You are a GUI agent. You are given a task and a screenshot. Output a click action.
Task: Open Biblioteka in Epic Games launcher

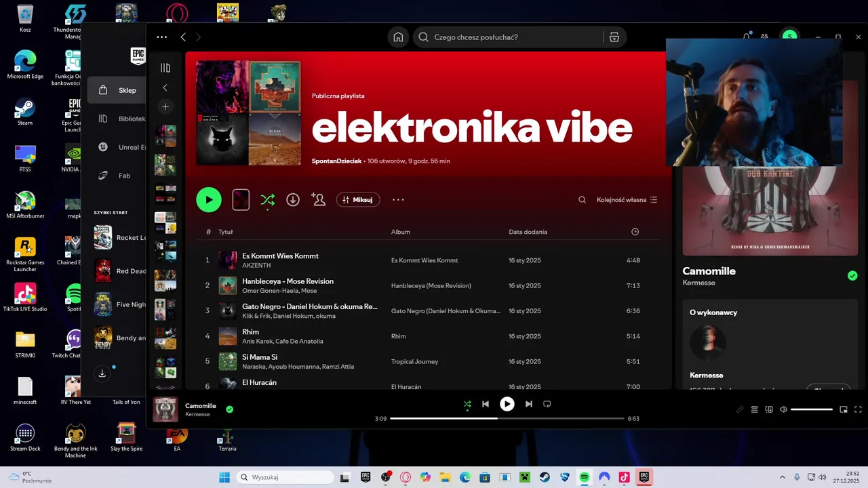pyautogui.click(x=121, y=119)
